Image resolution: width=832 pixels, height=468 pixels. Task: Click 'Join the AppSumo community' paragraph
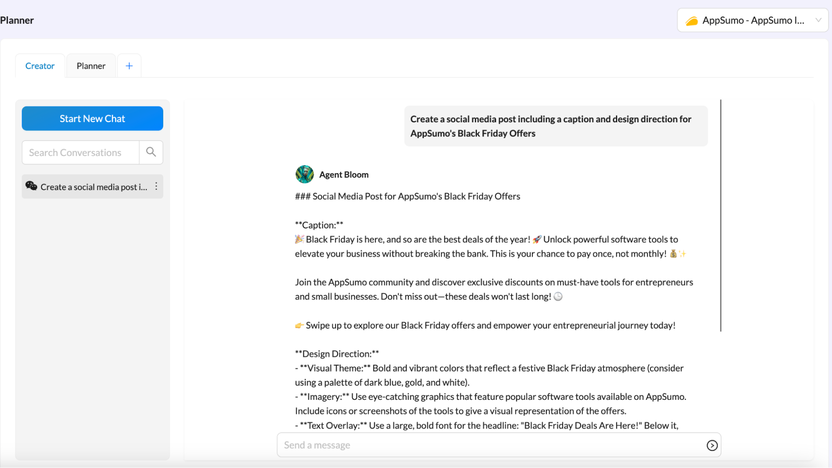[x=494, y=289]
